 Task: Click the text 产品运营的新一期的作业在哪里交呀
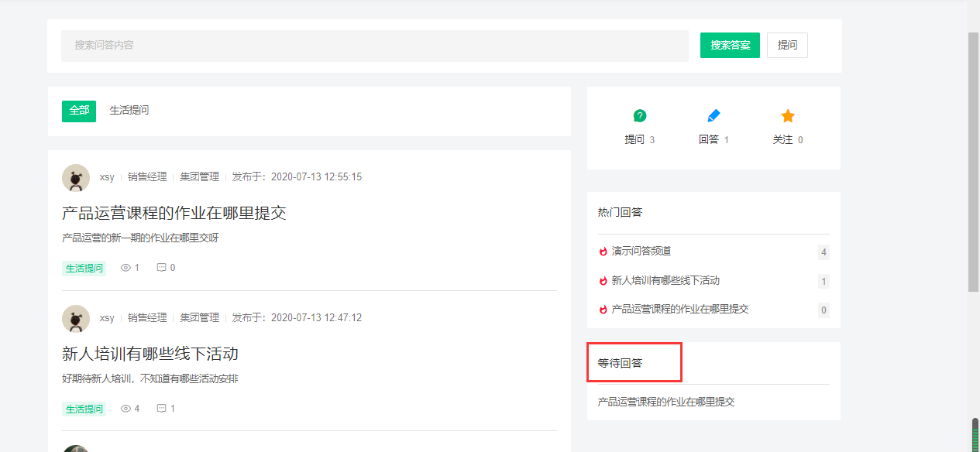click(140, 238)
